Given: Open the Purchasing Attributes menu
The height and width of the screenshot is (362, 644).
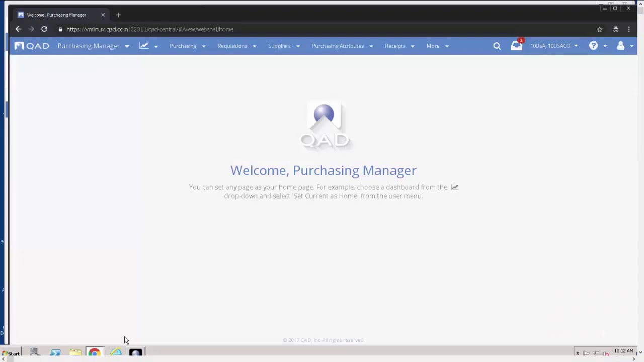Looking at the screenshot, I should [343, 46].
